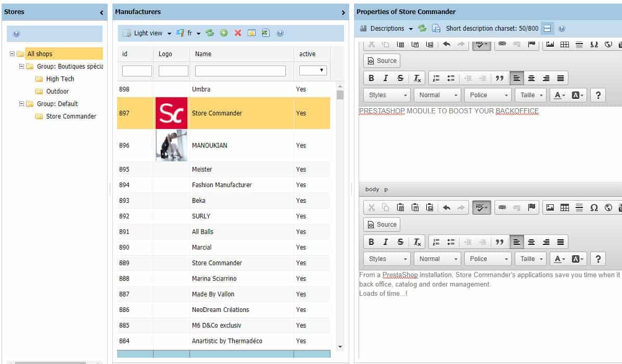Insert bulleted list in short description editor
The height and width of the screenshot is (364, 622).
click(451, 78)
